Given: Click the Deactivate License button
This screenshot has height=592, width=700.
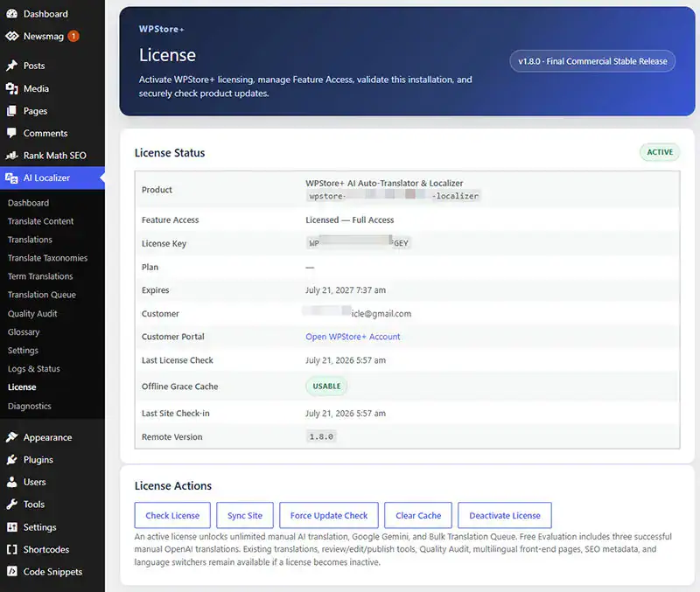Looking at the screenshot, I should (505, 515).
